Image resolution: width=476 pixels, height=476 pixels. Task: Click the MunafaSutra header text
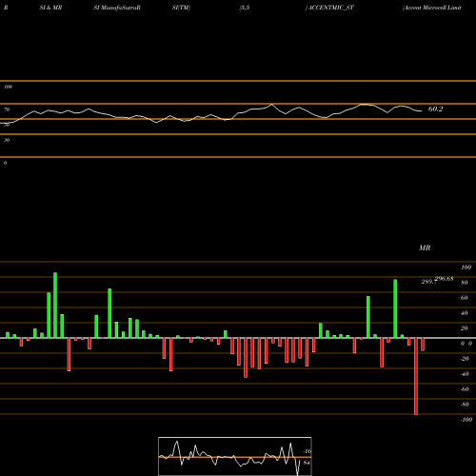(x=117, y=8)
